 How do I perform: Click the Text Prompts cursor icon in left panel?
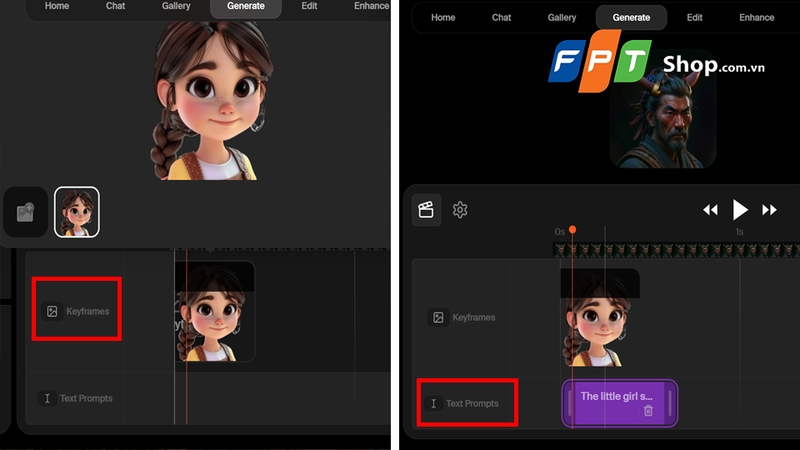pyautogui.click(x=47, y=398)
